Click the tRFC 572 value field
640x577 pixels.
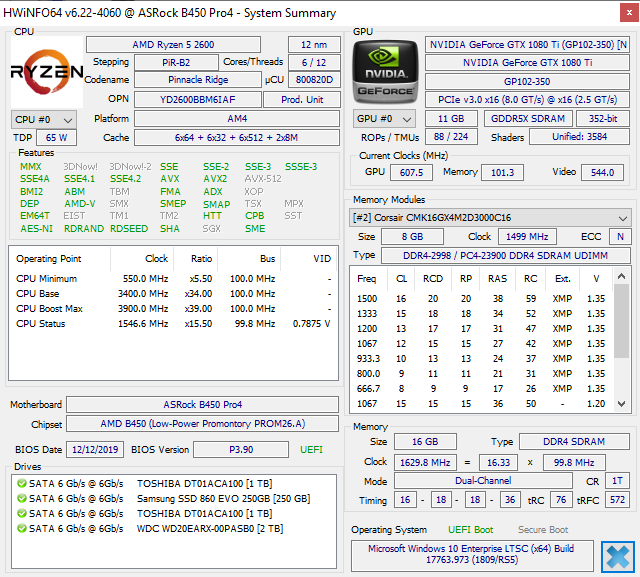point(617,499)
